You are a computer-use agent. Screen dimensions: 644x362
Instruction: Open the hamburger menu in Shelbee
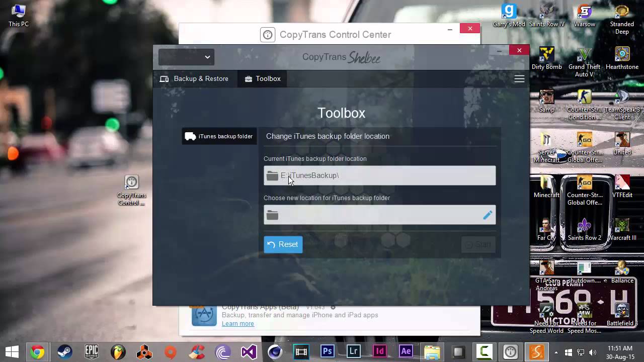pos(519,79)
